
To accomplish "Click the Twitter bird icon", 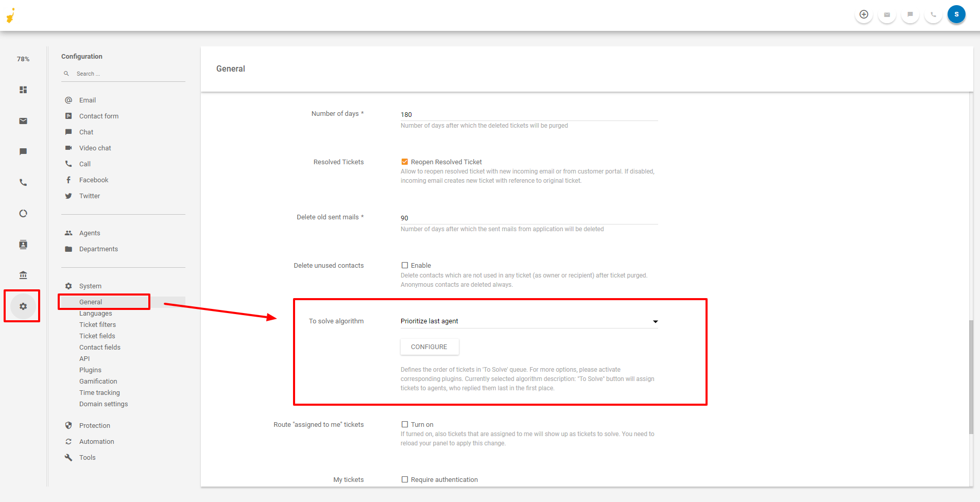I will 68,196.
